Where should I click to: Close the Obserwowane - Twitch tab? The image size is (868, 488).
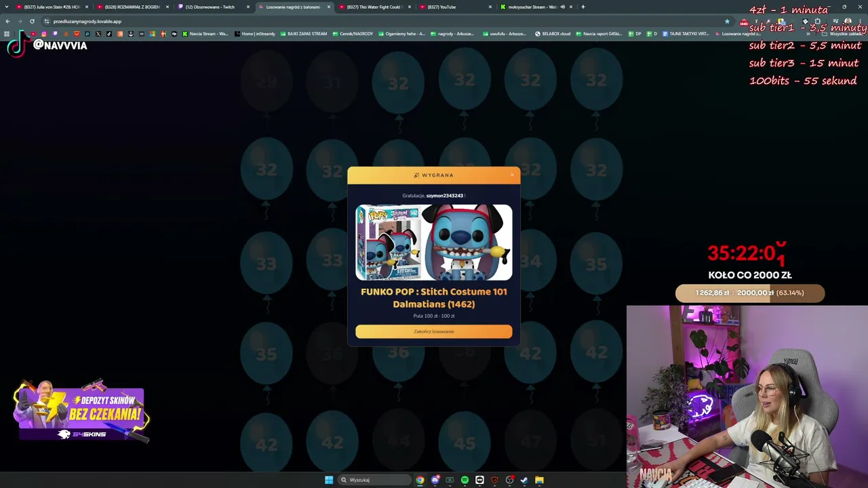(248, 7)
